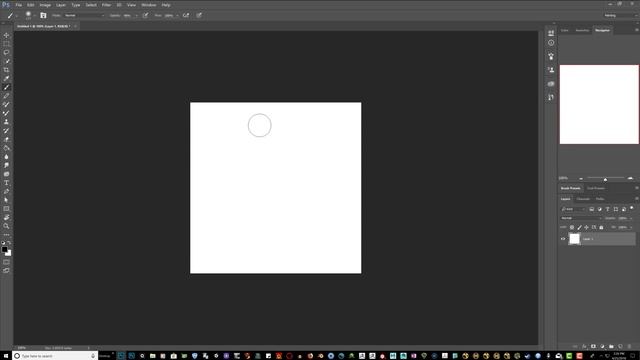The height and width of the screenshot is (360, 640).
Task: Open the brush Mode dropdown
Action: pyautogui.click(x=84, y=15)
